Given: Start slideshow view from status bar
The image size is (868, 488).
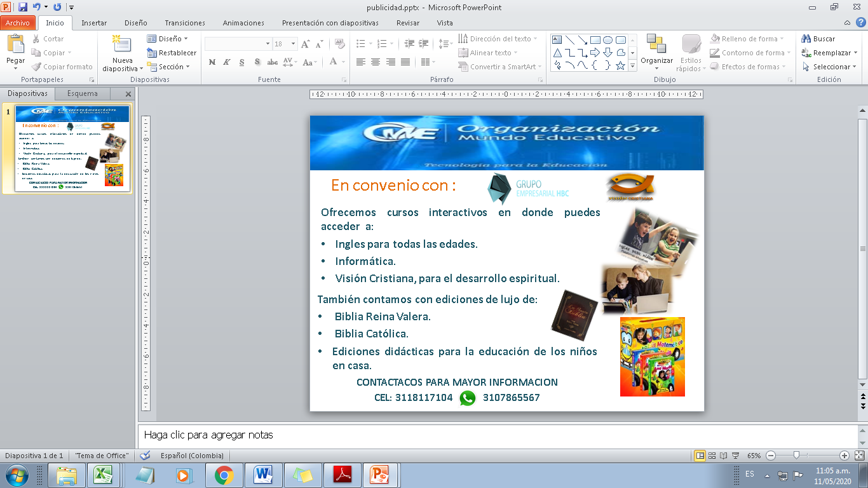Looking at the screenshot, I should tap(735, 456).
